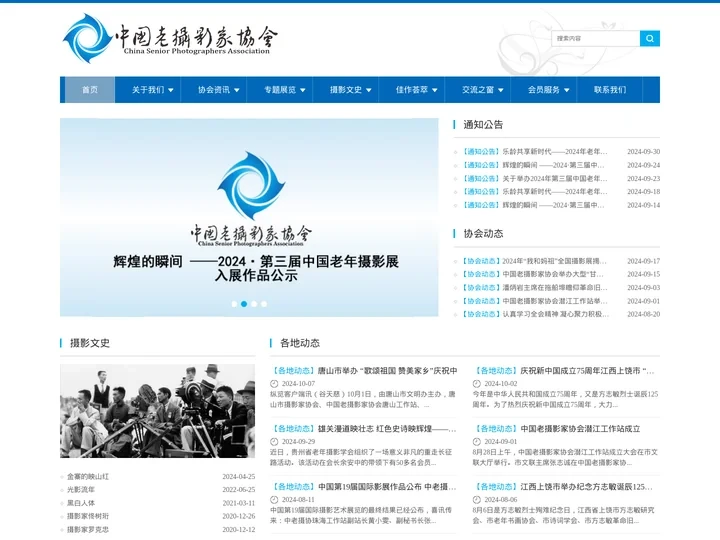Open the article 光影流年
720x540 pixels.
(x=81, y=490)
